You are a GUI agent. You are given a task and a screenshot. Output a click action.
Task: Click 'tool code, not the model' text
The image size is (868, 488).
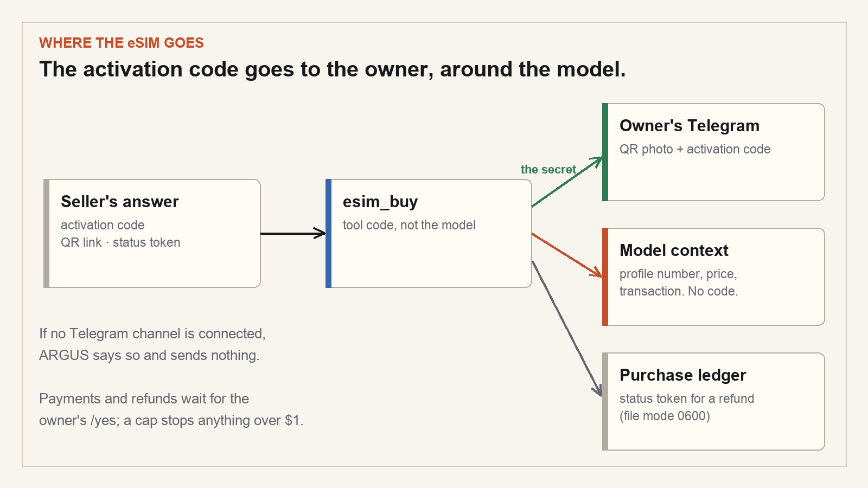pos(409,225)
